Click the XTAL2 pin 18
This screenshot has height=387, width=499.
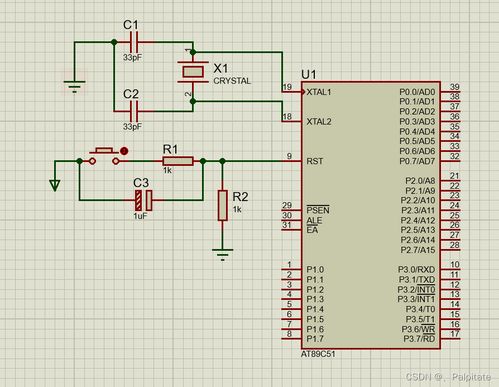click(x=292, y=121)
